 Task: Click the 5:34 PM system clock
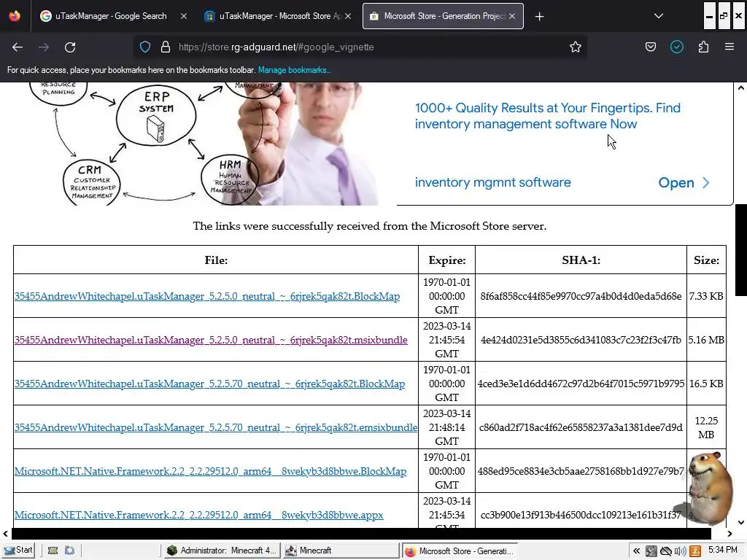click(722, 550)
